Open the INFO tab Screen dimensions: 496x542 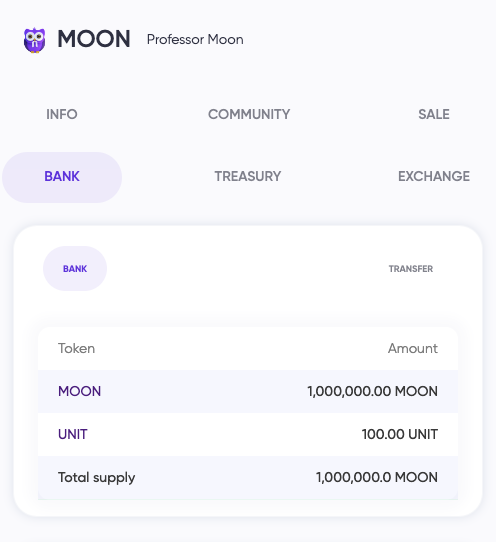[x=62, y=114]
